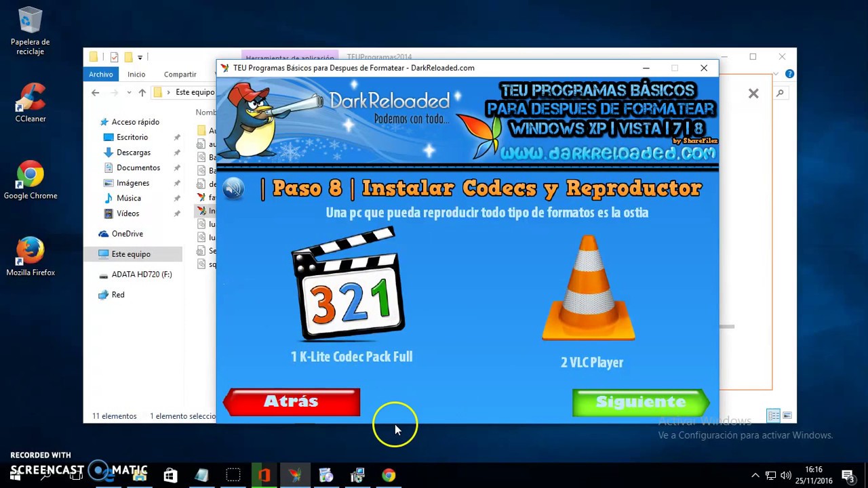Click the pin icon next to Música
The width and height of the screenshot is (868, 488).
pos(177,199)
